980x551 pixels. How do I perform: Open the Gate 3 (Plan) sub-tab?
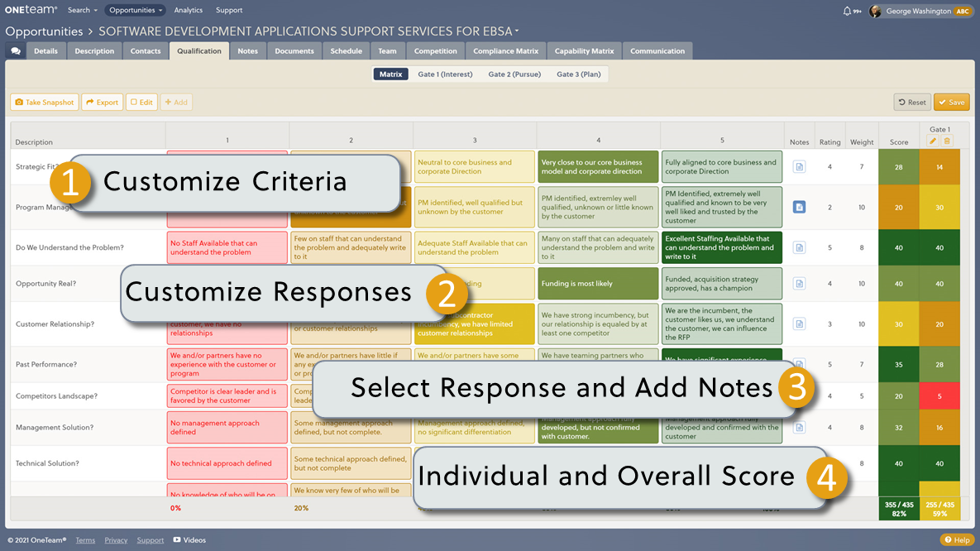(x=579, y=74)
